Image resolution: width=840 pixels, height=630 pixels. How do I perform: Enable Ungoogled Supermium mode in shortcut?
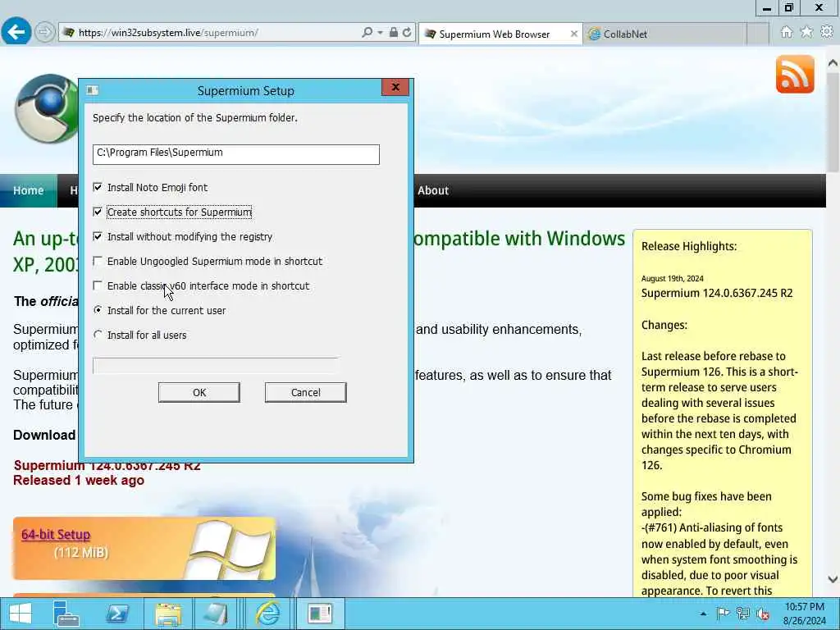click(x=98, y=261)
